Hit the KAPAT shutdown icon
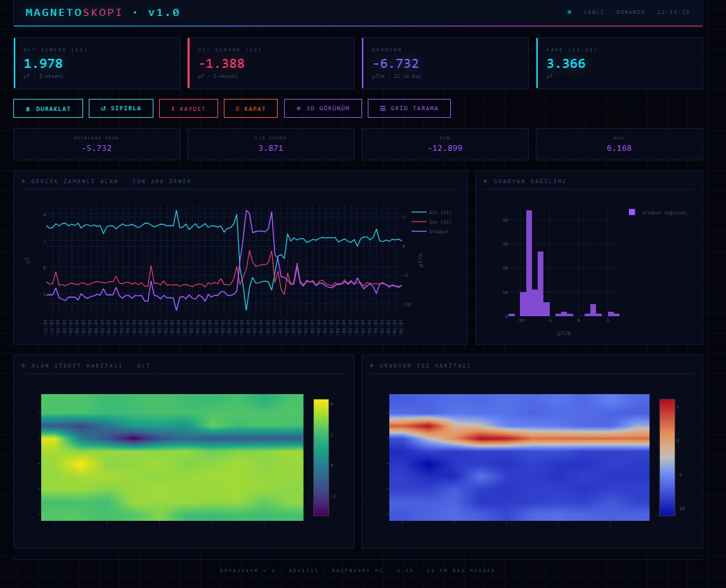Screen dimensions: 726x588 (238, 109)
